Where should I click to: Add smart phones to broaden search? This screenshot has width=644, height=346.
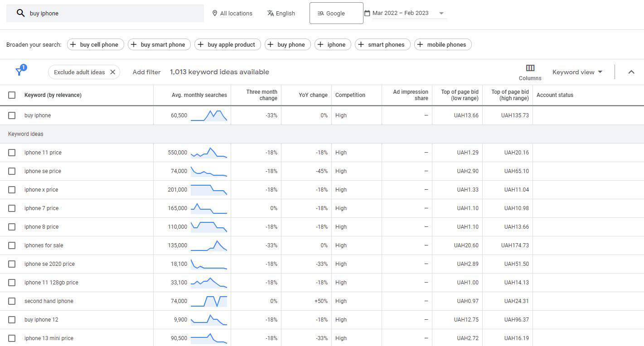coord(383,44)
